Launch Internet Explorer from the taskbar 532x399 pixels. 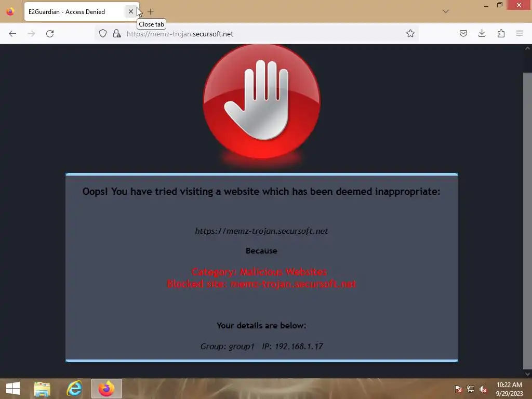74,389
